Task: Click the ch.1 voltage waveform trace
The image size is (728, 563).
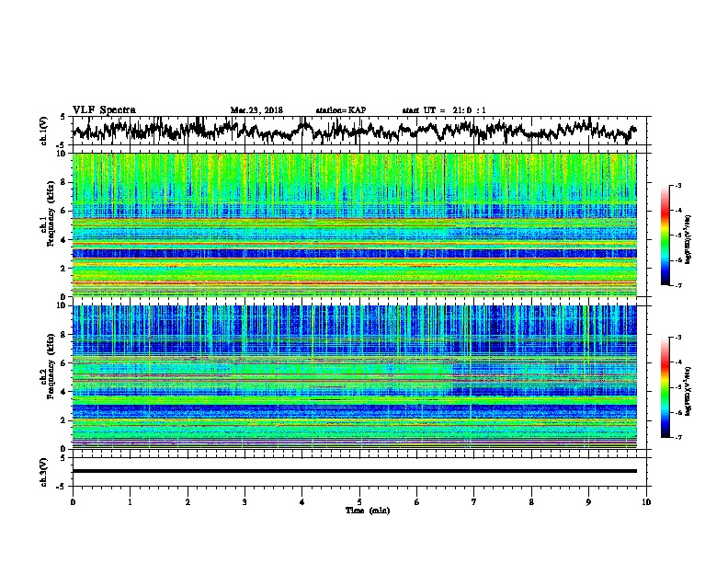Action: tap(354, 131)
